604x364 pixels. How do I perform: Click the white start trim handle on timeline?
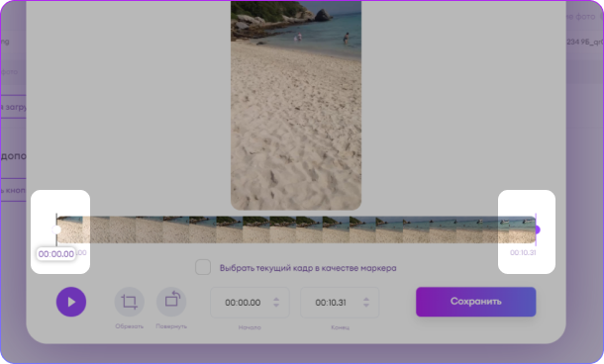coord(56,229)
